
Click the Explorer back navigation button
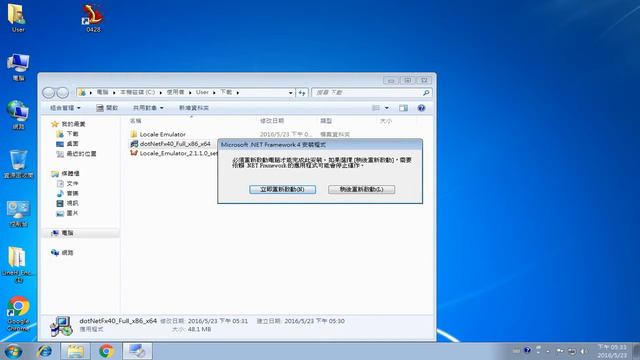coord(49,93)
